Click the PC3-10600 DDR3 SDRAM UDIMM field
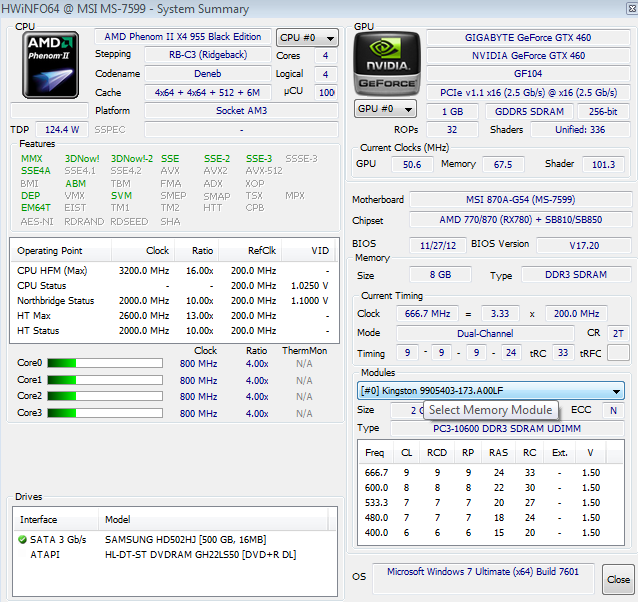641x602 pixels. (x=507, y=428)
